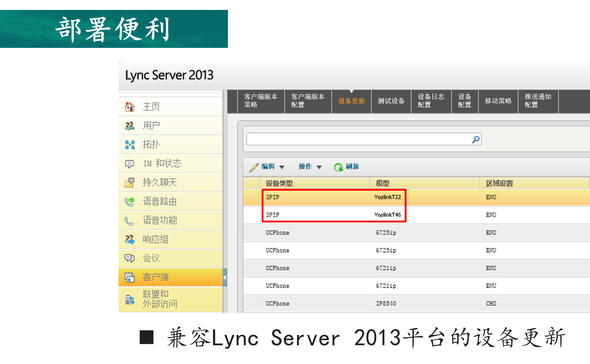Switch to 客户端版本策略 tab
The height and width of the screenshot is (364, 590).
tap(261, 101)
